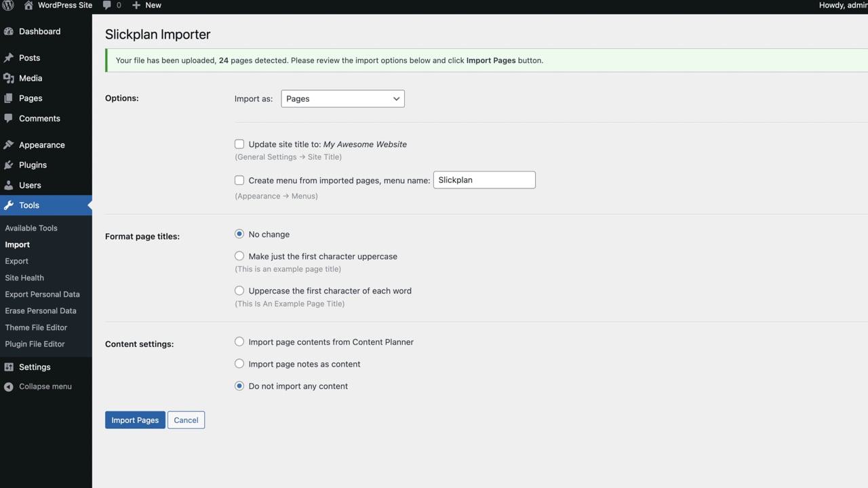Click the Pages icon in sidebar
The width and height of the screenshot is (868, 488).
pos(9,98)
